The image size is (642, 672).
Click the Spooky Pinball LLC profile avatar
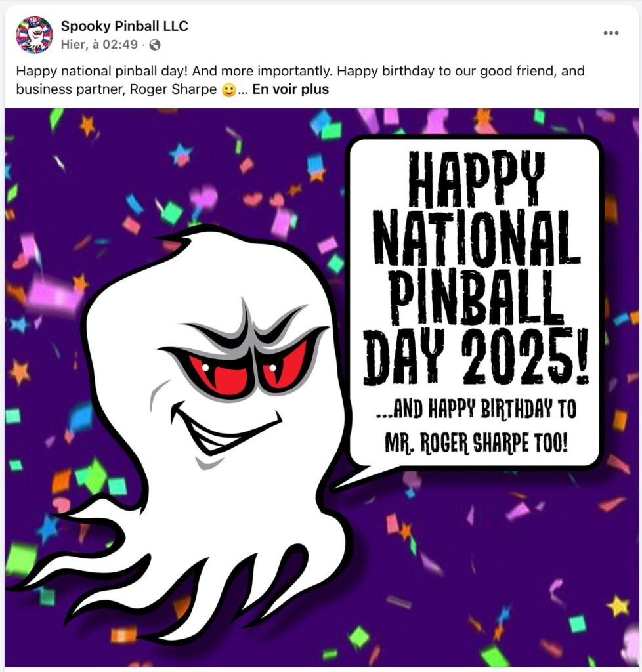click(34, 35)
